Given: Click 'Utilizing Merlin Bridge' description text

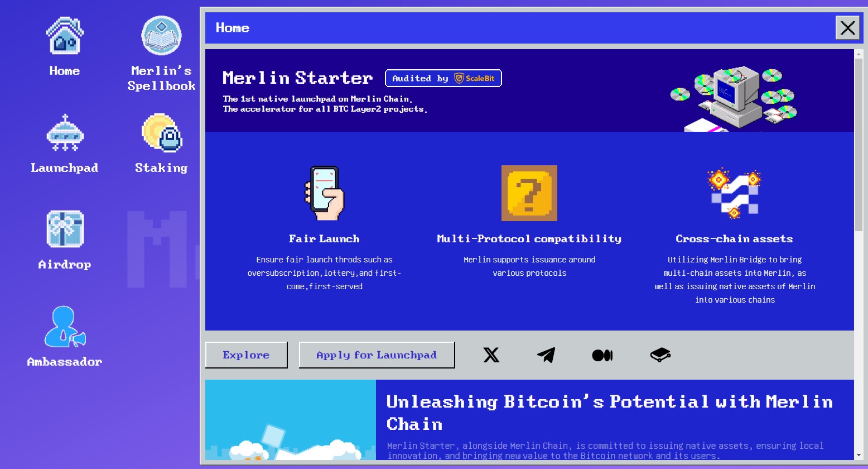Looking at the screenshot, I should [735, 280].
